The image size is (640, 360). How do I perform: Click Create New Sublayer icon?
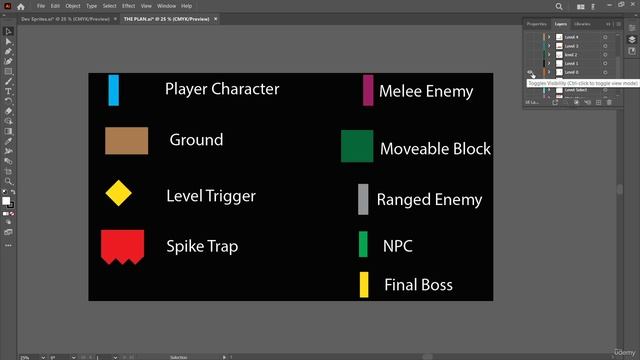point(588,102)
